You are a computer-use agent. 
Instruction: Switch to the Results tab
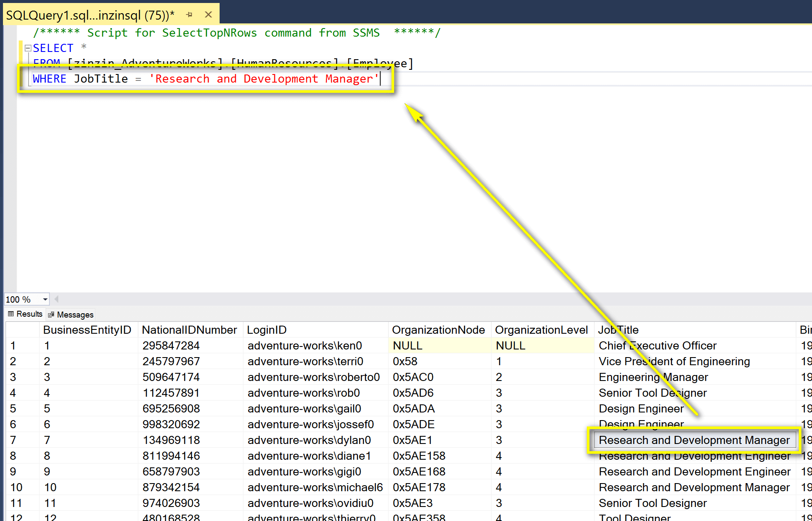[25, 314]
